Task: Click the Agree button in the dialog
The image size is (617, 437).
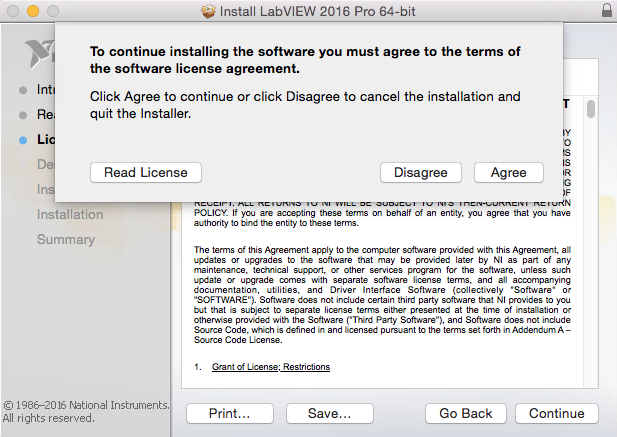Action: (508, 173)
